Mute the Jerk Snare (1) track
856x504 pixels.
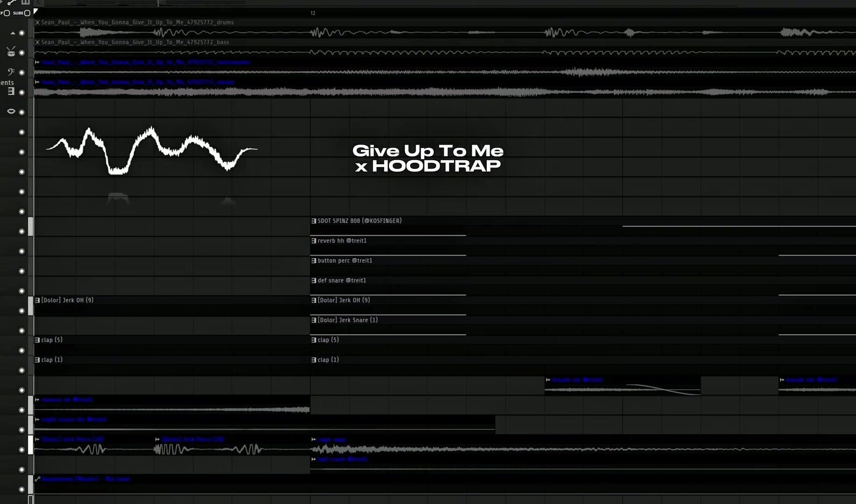coord(21,330)
